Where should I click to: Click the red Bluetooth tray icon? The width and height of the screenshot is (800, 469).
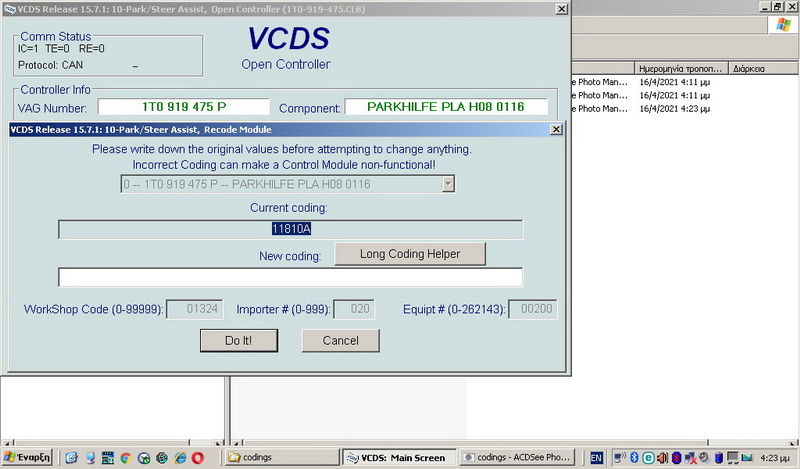677,458
